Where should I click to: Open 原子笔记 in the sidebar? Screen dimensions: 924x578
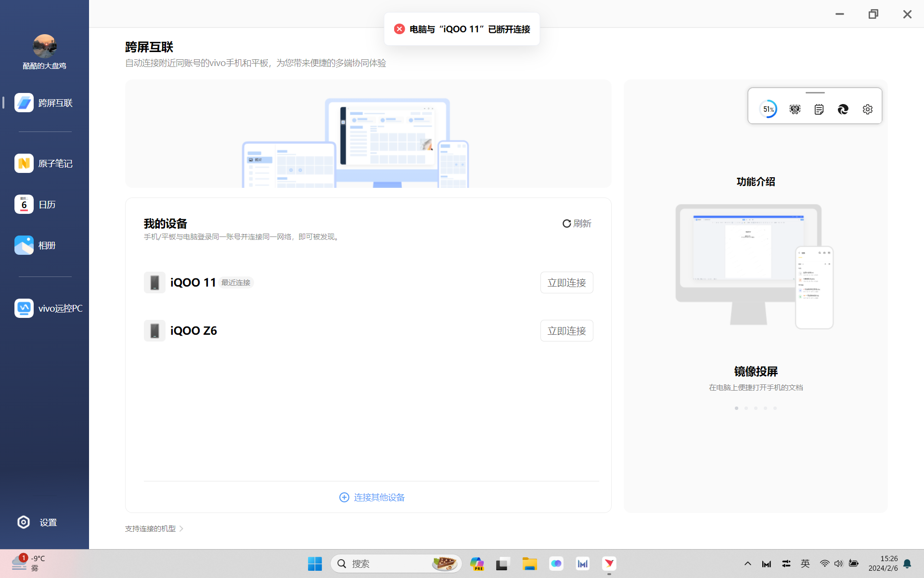click(44, 163)
